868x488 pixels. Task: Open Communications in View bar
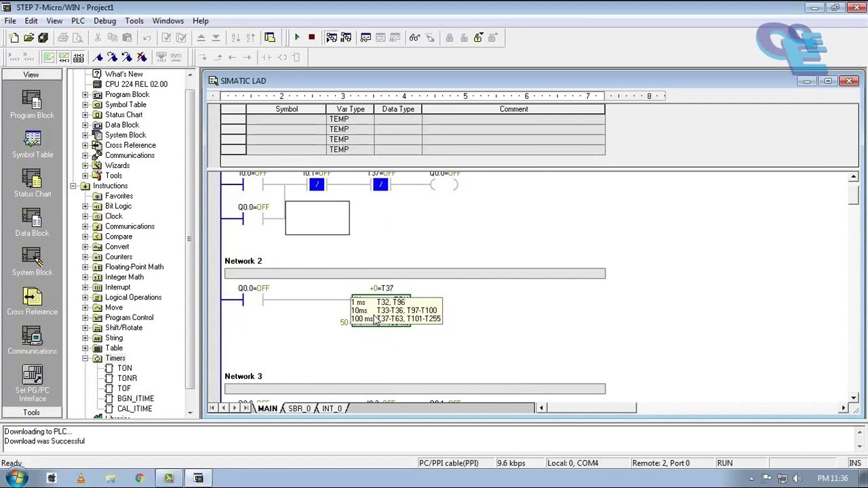(x=32, y=340)
